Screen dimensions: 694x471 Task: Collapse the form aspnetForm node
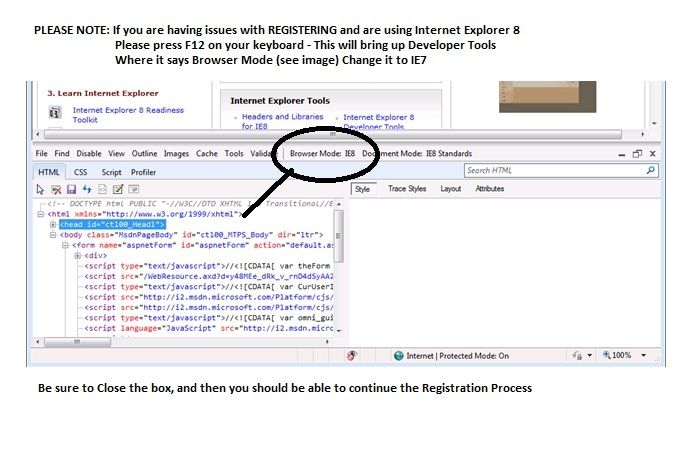[x=65, y=245]
